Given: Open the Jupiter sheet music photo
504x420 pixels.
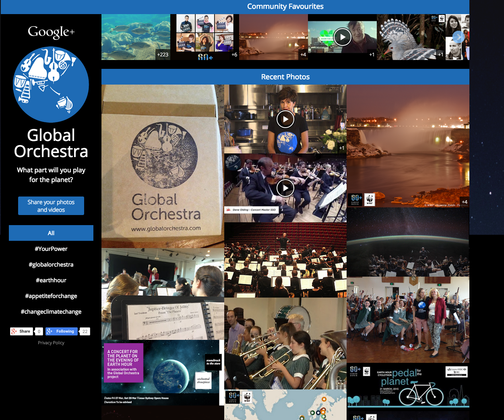Looking at the screenshot, I should [163, 294].
